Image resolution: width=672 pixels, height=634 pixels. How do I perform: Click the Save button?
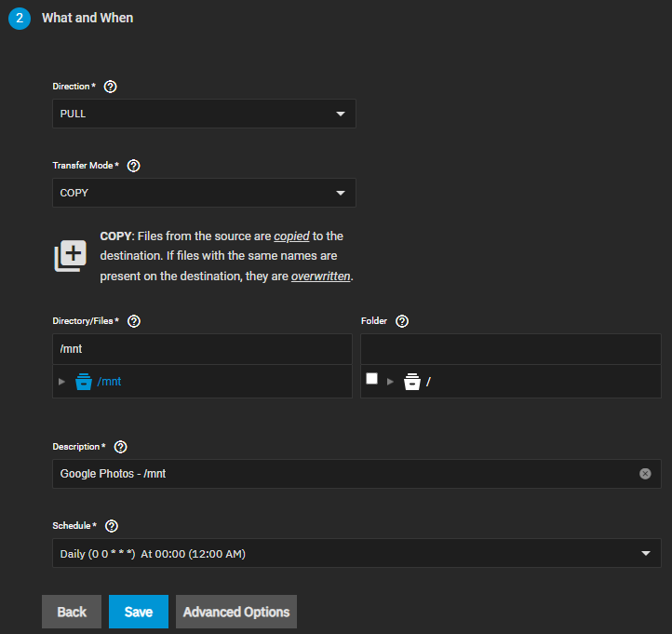point(138,612)
